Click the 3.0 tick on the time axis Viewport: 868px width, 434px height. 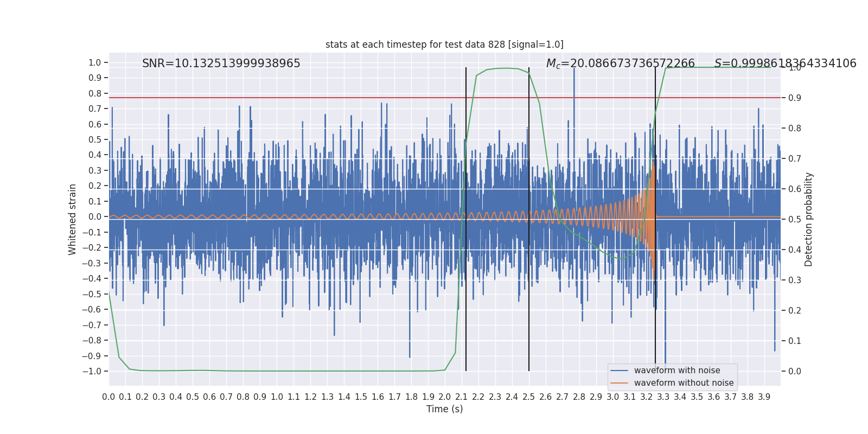[x=613, y=397]
